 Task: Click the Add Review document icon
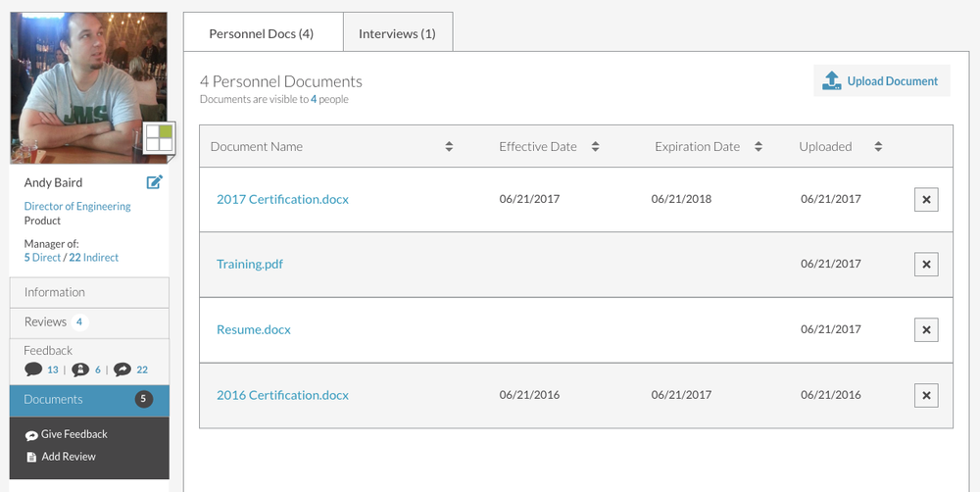pos(31,457)
